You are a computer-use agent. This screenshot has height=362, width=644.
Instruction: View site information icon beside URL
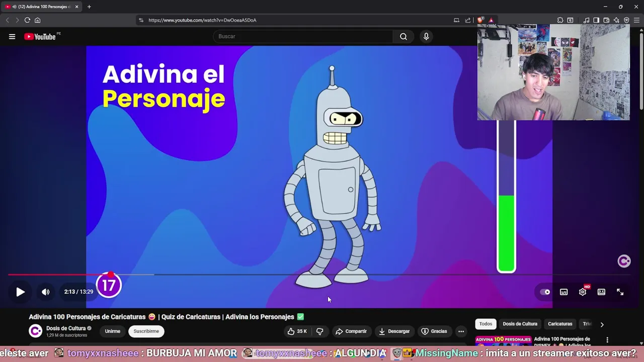[141, 20]
